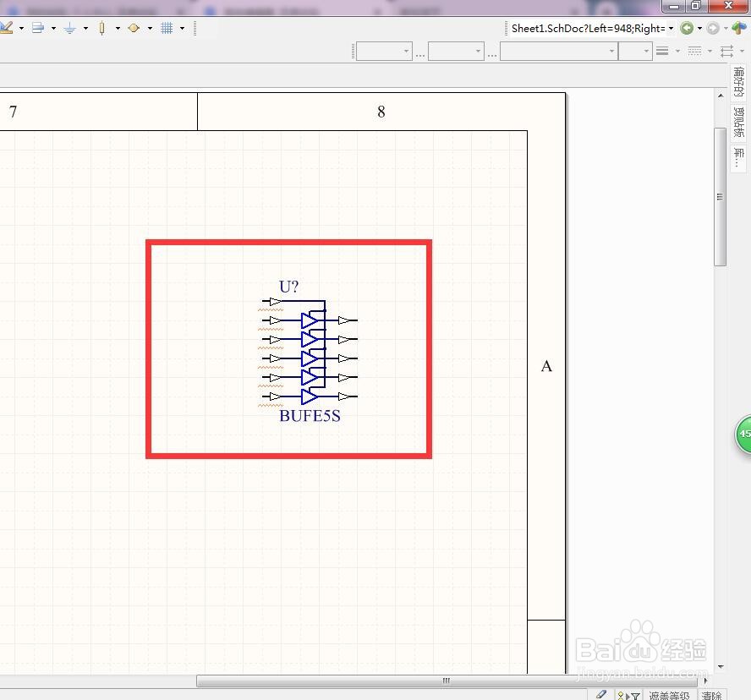
Task: Click the vertical scrollbar down arrow
Action: (x=721, y=666)
